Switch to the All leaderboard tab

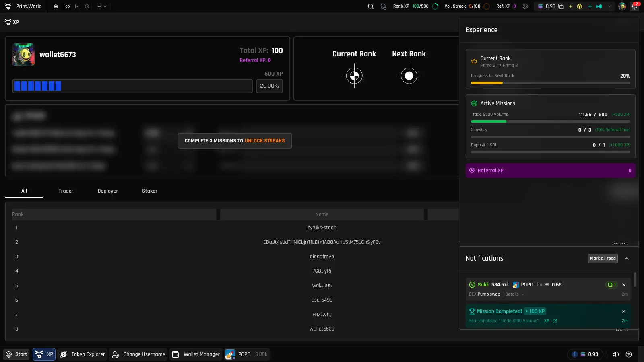tap(24, 191)
